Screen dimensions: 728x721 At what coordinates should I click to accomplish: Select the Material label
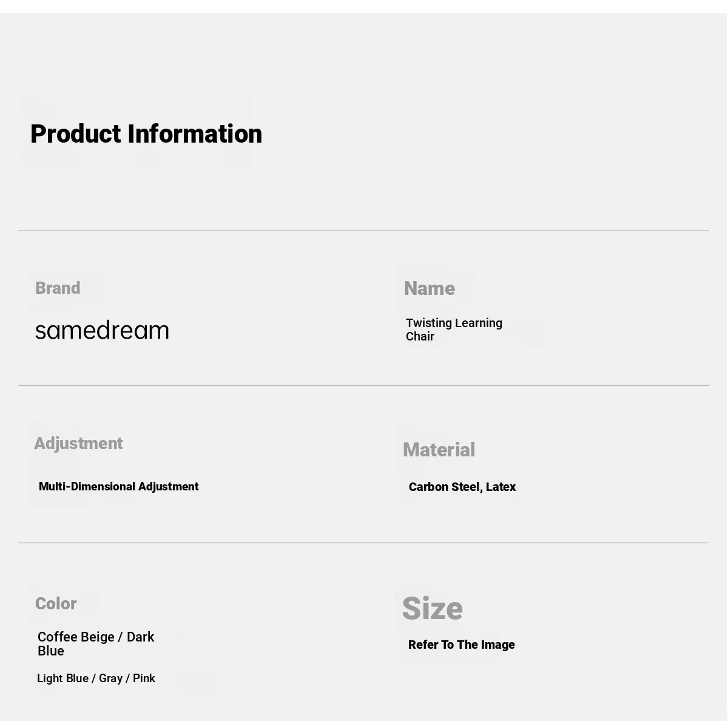coord(439,450)
